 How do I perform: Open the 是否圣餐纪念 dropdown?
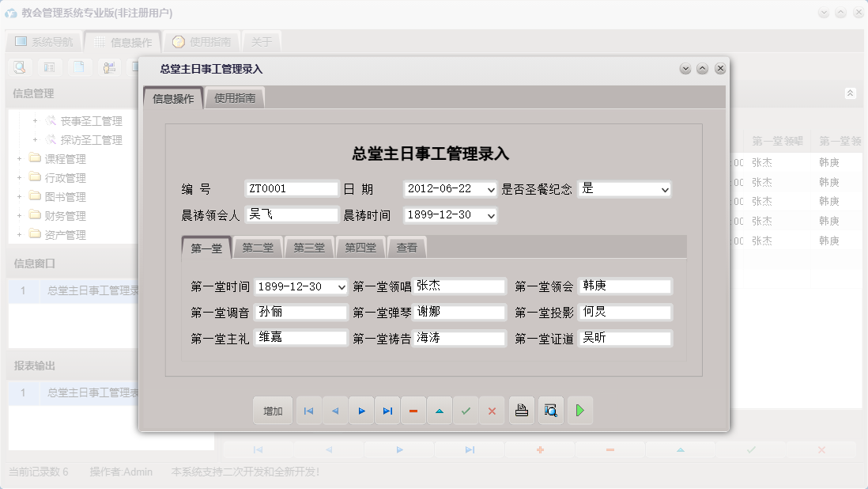(665, 189)
